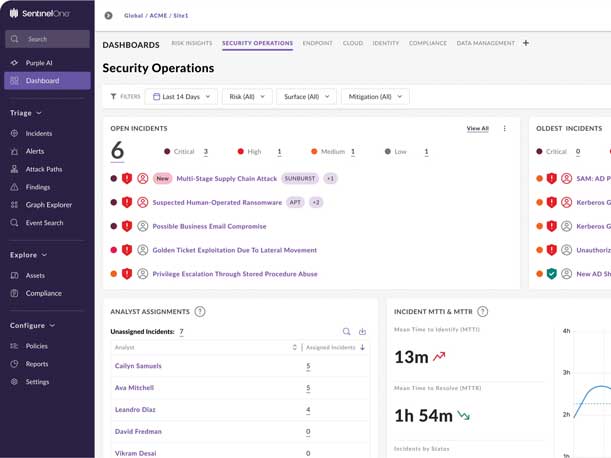
Task: Click search icon in Analyst Assignments
Action: (347, 332)
